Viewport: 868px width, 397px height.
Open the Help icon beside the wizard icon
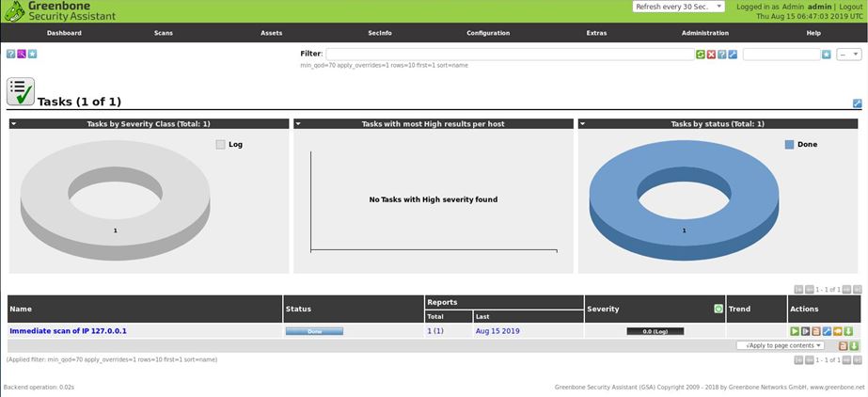[x=10, y=54]
